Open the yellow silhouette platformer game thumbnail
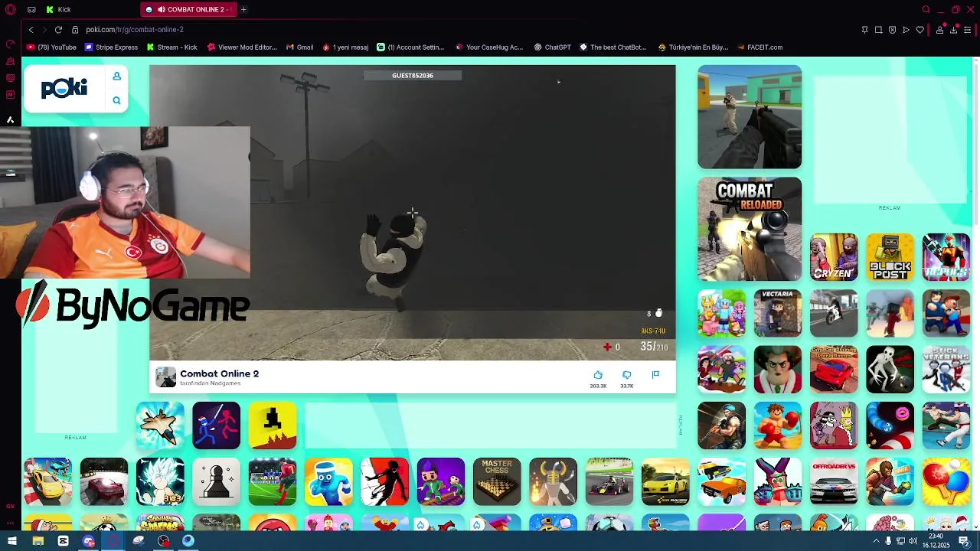980x551 pixels. (x=273, y=425)
